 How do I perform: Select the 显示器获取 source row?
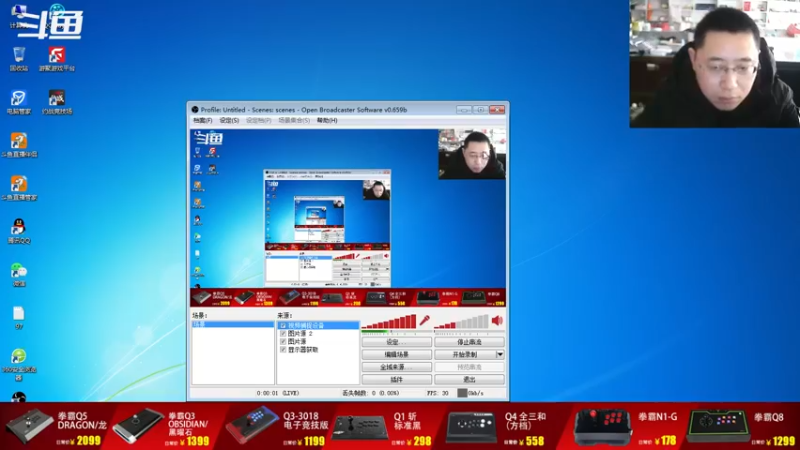(x=318, y=349)
